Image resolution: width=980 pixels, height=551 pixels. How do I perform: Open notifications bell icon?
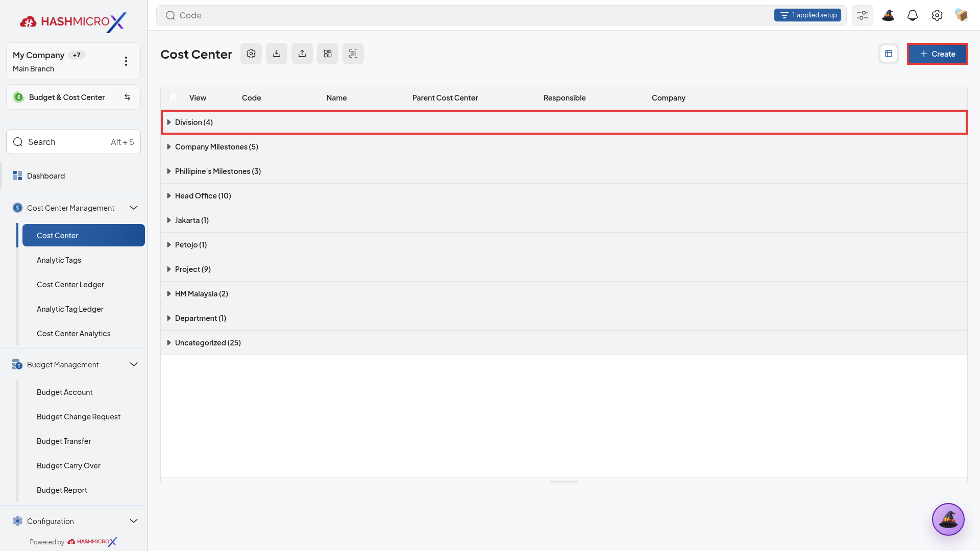[x=913, y=15]
